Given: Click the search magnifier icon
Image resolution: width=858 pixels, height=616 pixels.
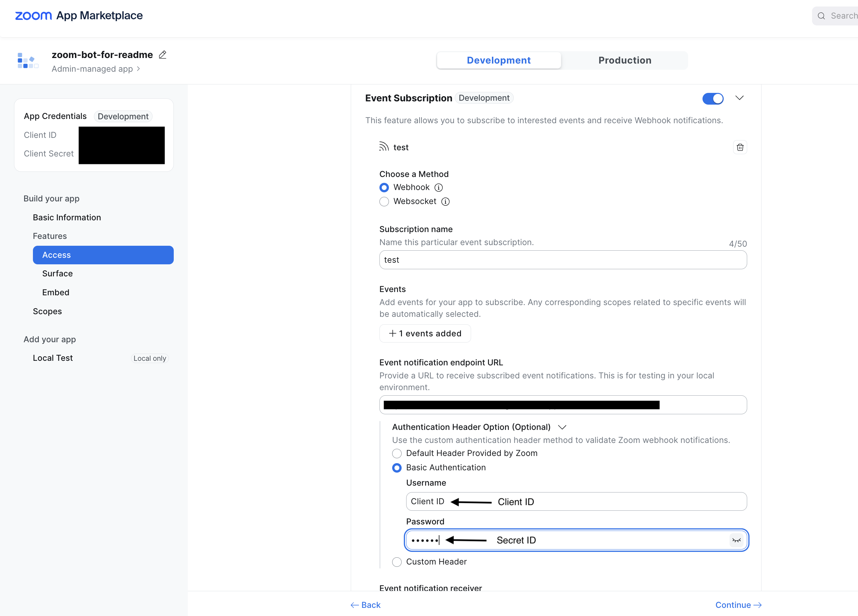Looking at the screenshot, I should click(x=821, y=16).
